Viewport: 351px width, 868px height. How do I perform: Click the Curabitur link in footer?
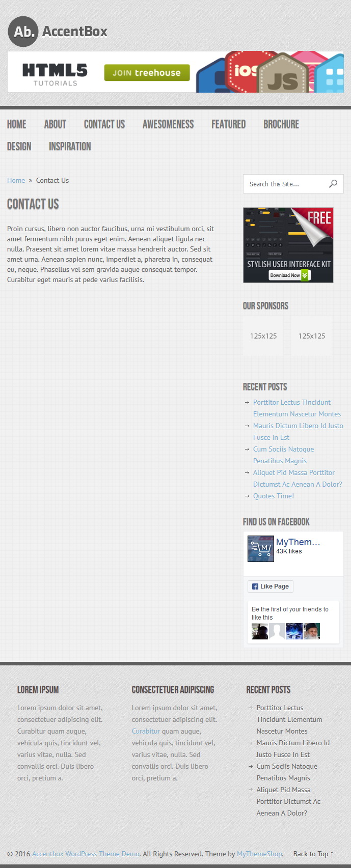(x=146, y=731)
